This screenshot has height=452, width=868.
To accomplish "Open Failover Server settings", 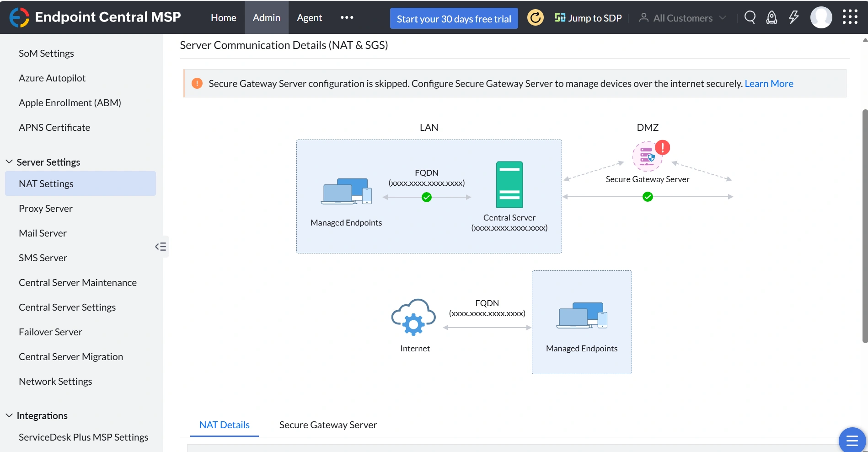I will (50, 332).
